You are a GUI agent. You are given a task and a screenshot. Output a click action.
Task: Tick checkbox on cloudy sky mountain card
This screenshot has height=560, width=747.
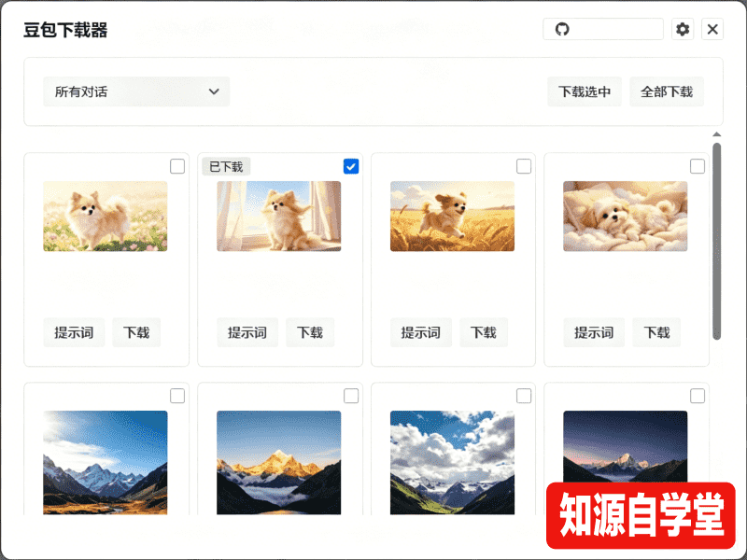[524, 396]
